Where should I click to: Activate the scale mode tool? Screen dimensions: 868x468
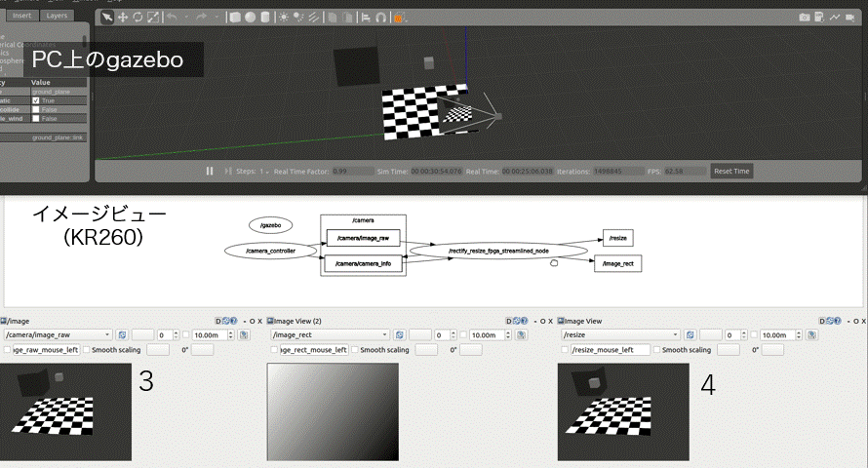coord(153,18)
